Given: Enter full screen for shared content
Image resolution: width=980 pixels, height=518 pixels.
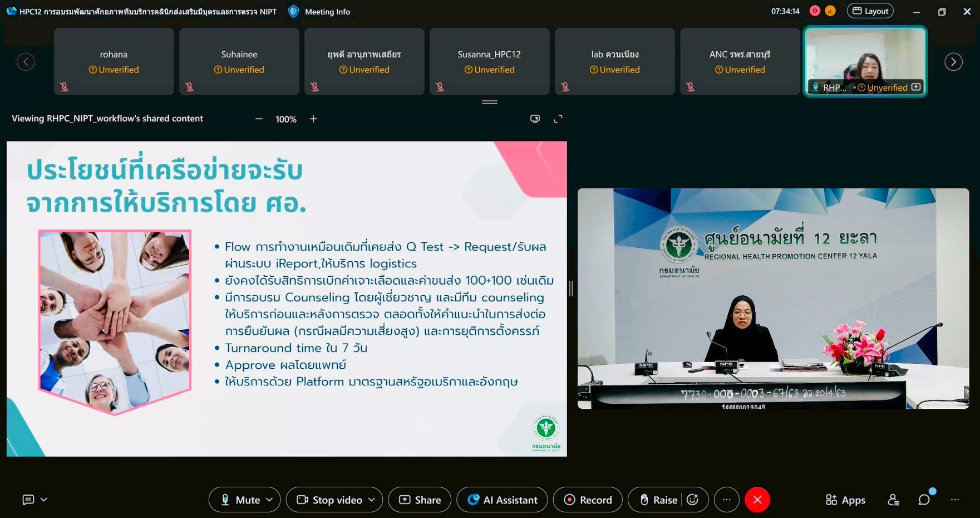Looking at the screenshot, I should coord(558,119).
